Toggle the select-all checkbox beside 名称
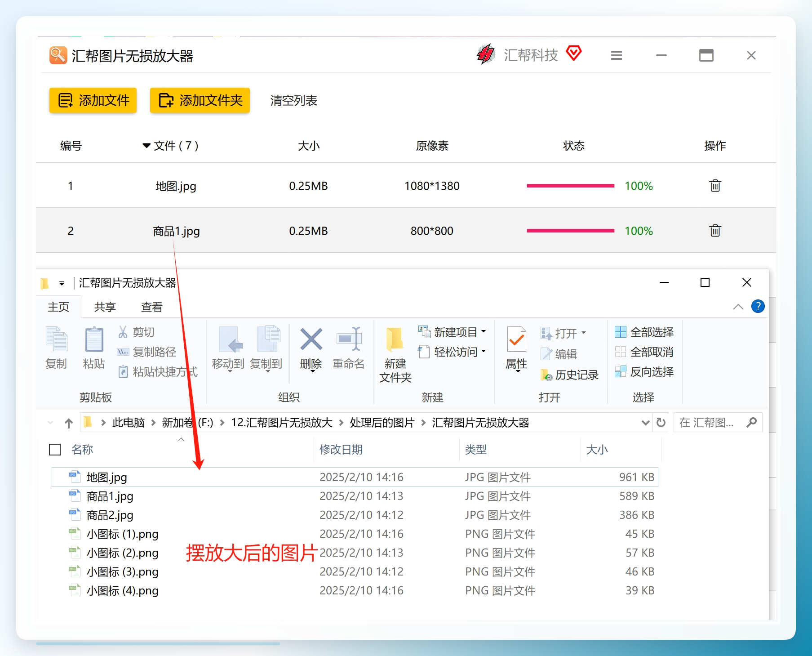Screen dimensions: 812x656 [x=55, y=450]
